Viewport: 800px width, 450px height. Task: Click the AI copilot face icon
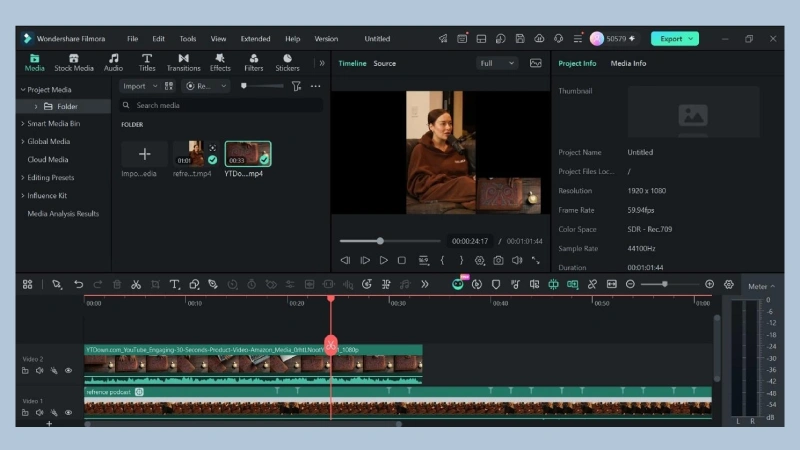tap(458, 284)
